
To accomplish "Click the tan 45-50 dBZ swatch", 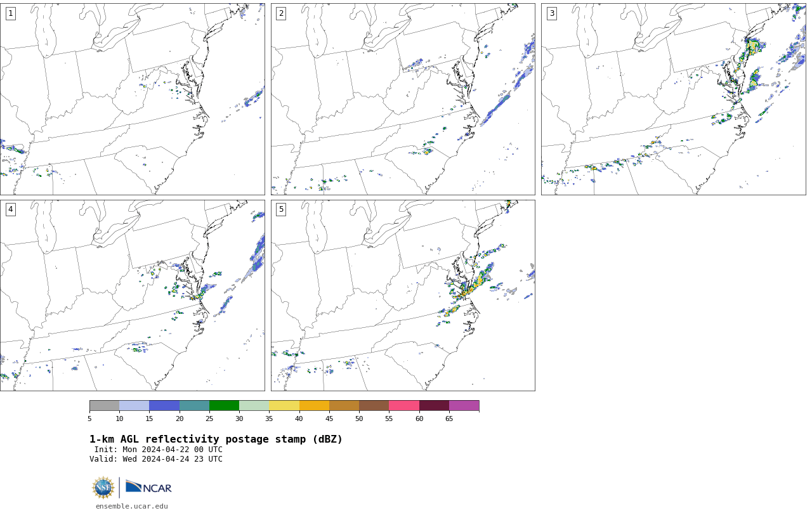I will pyautogui.click(x=344, y=406).
